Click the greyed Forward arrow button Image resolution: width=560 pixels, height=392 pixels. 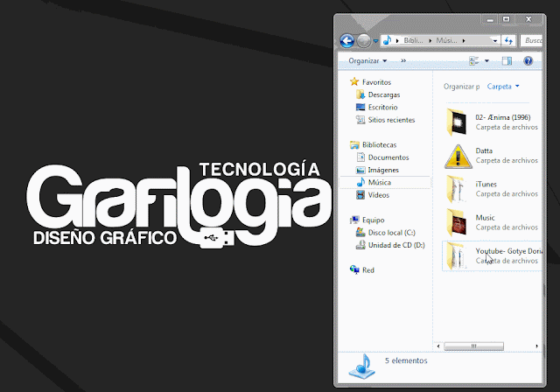(364, 41)
